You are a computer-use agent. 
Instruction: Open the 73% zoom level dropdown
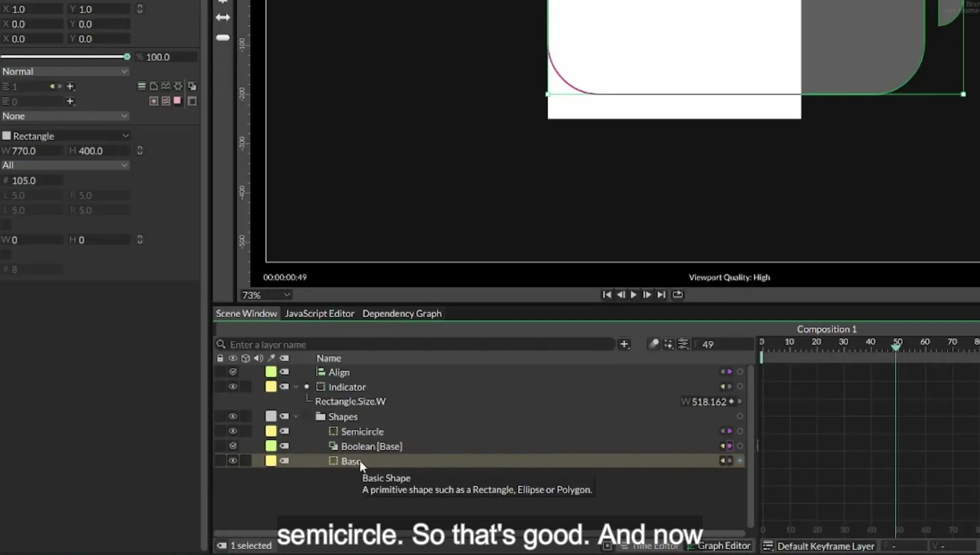pyautogui.click(x=265, y=295)
